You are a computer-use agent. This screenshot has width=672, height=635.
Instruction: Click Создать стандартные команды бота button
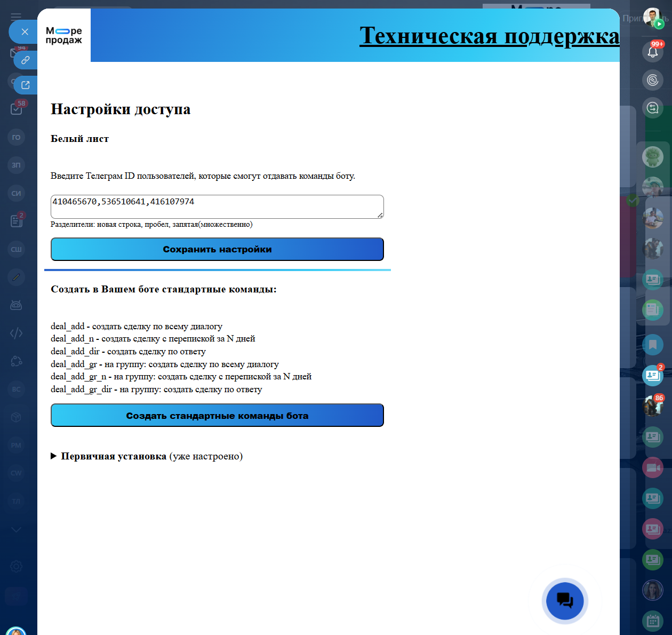[217, 415]
